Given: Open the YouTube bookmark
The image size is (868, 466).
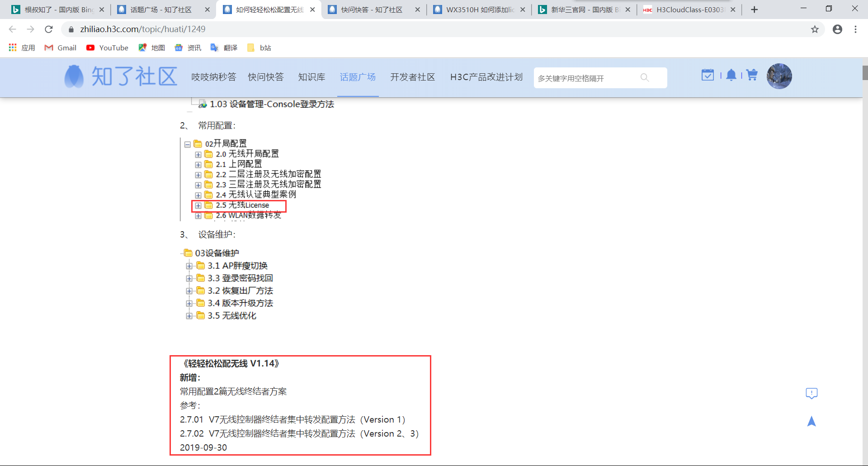Looking at the screenshot, I should pos(107,48).
